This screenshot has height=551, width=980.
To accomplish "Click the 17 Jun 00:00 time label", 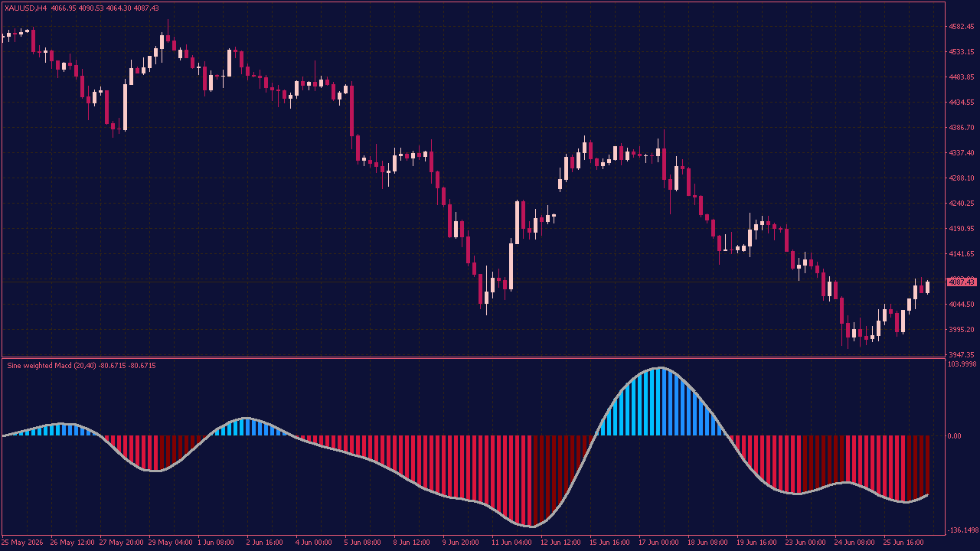I will click(x=659, y=543).
